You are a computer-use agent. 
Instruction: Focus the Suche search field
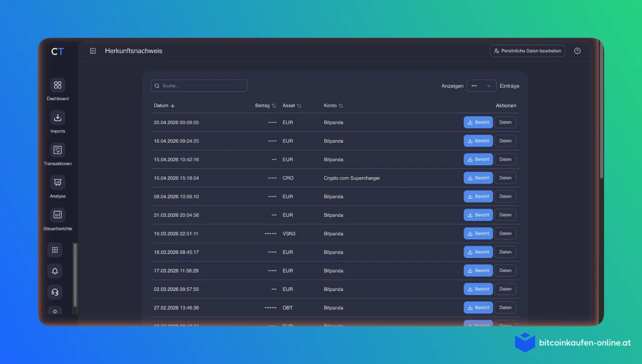tap(199, 86)
